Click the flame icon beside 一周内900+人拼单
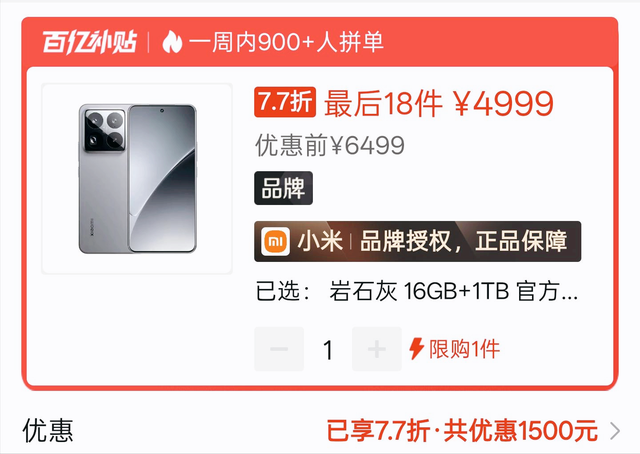Image resolution: width=640 pixels, height=454 pixels. [x=172, y=42]
